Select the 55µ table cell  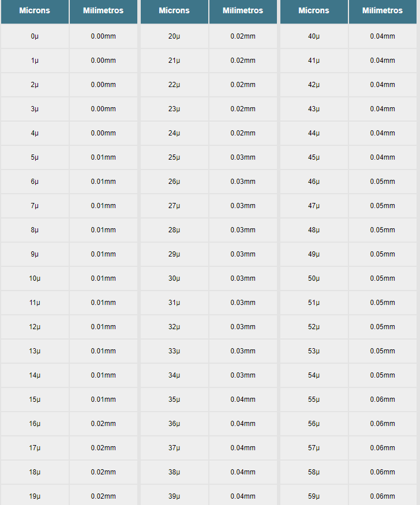pyautogui.click(x=314, y=400)
